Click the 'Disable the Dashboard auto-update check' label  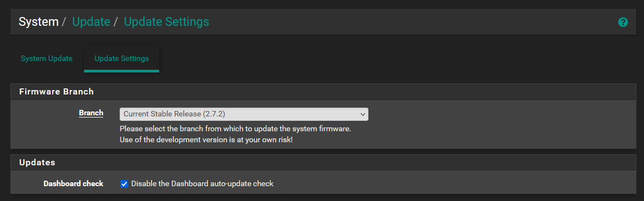click(202, 184)
